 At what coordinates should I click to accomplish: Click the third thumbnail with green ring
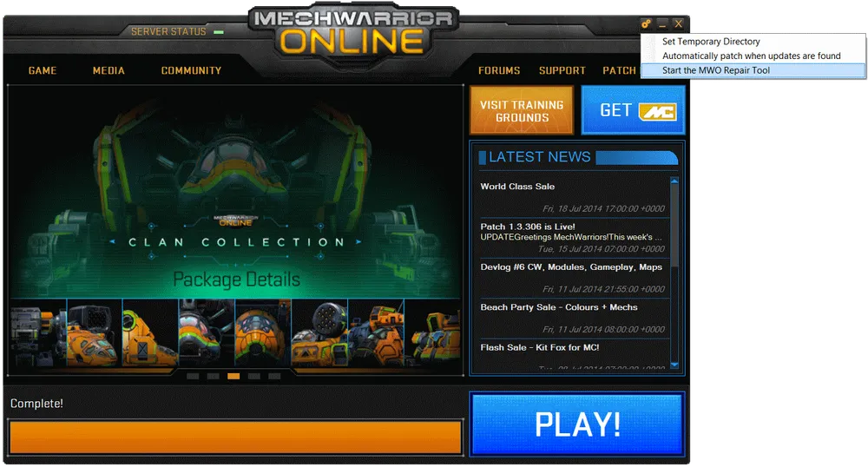coord(150,332)
